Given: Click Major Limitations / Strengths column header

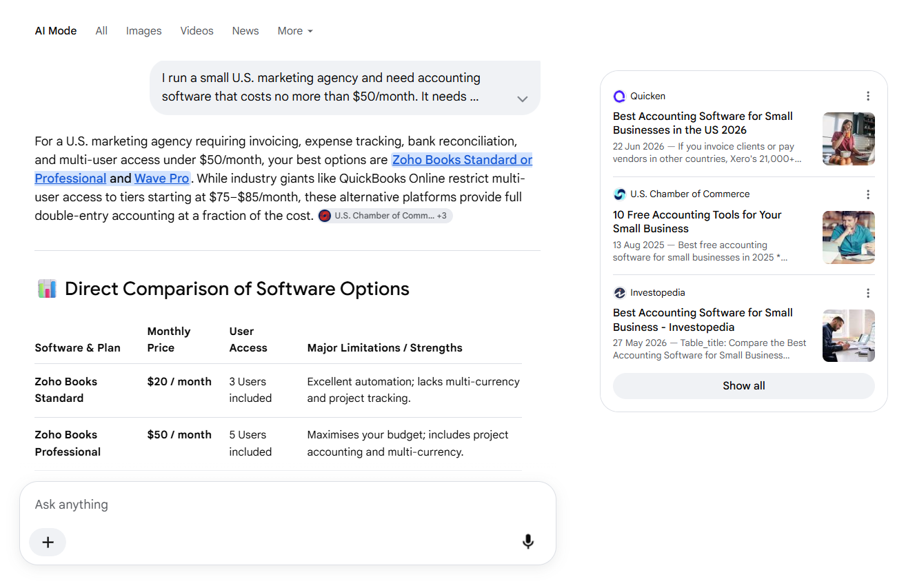Looking at the screenshot, I should [x=385, y=348].
